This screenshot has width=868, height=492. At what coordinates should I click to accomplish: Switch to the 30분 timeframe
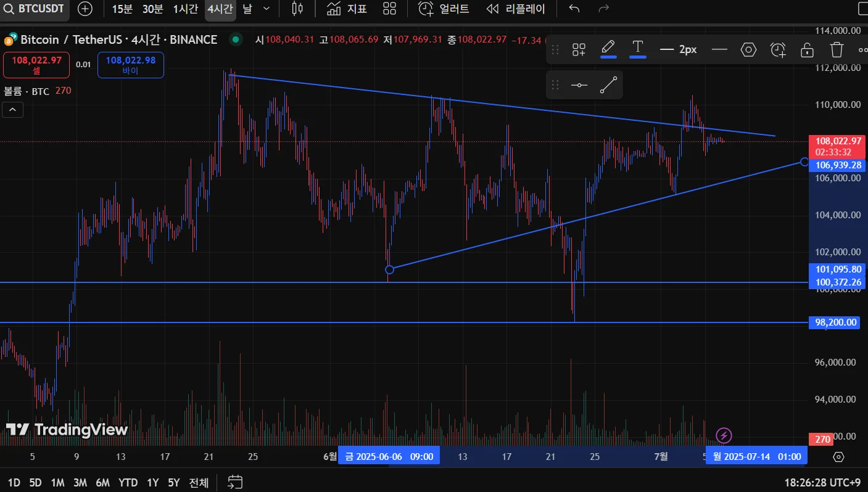coord(152,9)
